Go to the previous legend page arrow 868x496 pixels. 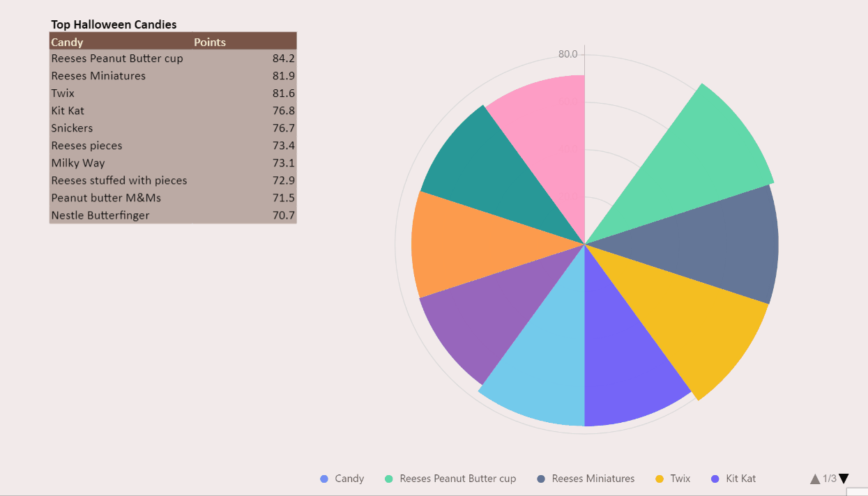point(815,479)
